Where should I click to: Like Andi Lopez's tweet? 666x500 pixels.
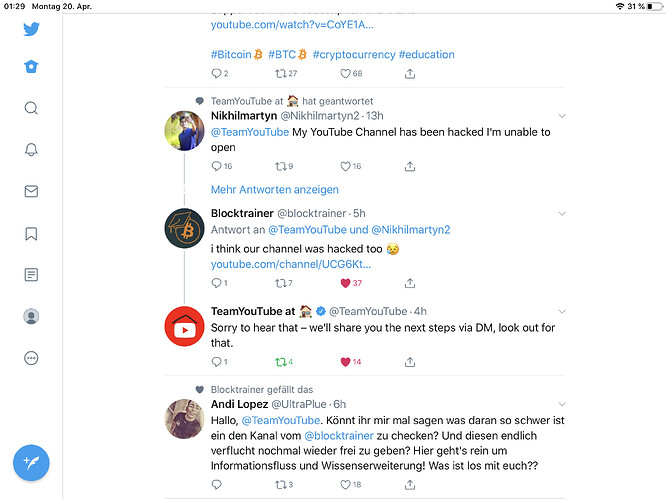coord(346,484)
